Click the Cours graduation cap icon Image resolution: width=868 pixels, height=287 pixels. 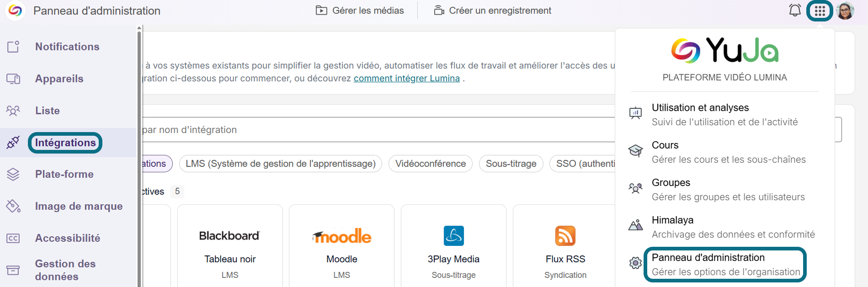[x=636, y=150]
